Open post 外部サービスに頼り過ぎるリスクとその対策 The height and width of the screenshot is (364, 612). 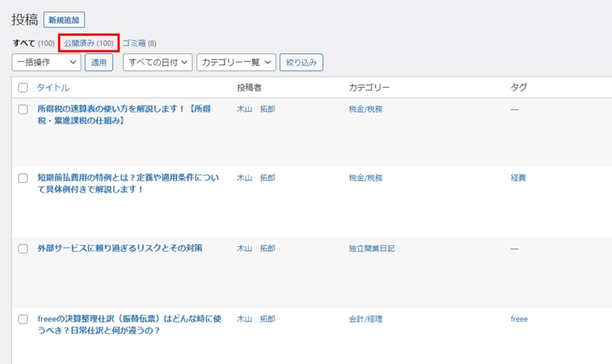(x=120, y=248)
